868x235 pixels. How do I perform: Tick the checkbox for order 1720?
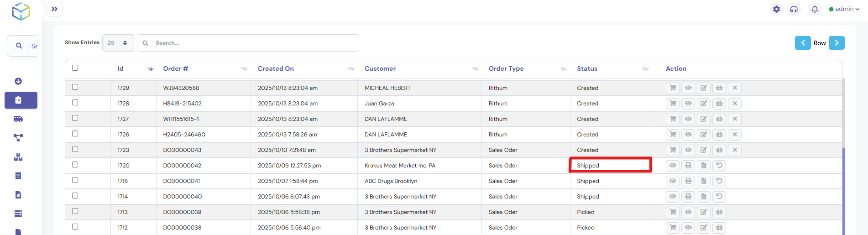(75, 165)
